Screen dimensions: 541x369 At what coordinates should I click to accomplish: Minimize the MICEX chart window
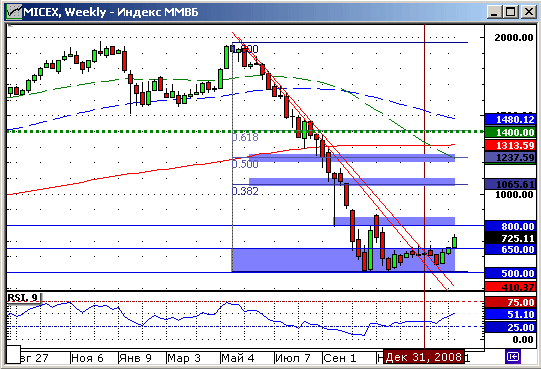[494, 12]
